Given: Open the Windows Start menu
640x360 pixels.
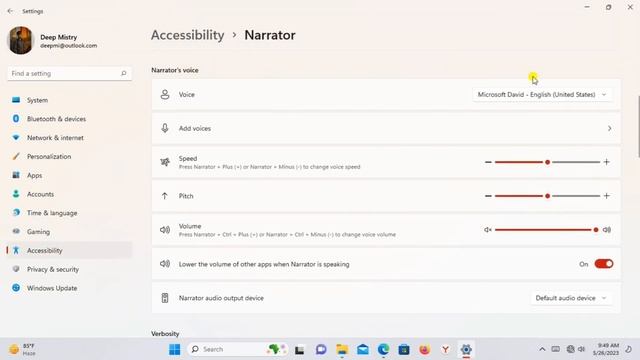Looking at the screenshot, I should [x=175, y=349].
